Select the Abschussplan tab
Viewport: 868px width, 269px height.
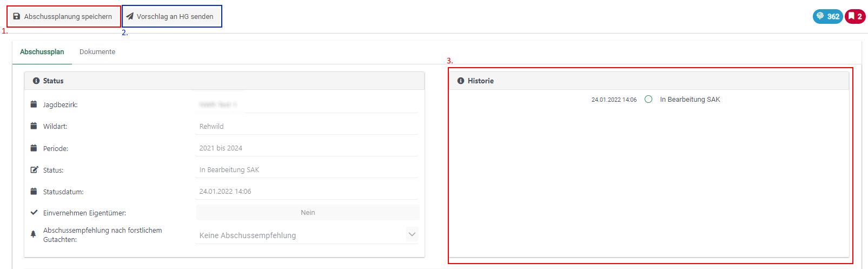[42, 52]
